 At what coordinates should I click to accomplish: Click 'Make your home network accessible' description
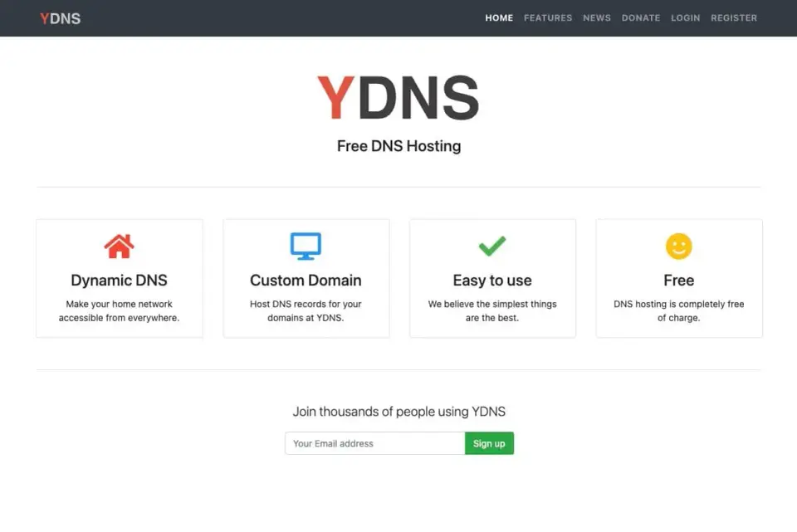coord(119,310)
